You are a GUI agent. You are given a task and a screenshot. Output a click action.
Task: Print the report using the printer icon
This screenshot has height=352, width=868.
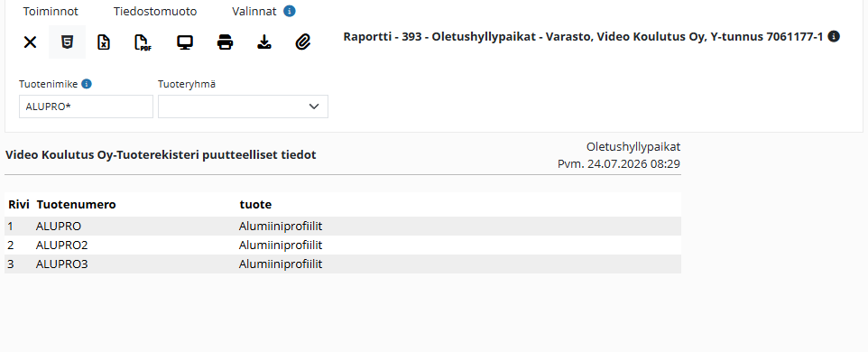(225, 42)
